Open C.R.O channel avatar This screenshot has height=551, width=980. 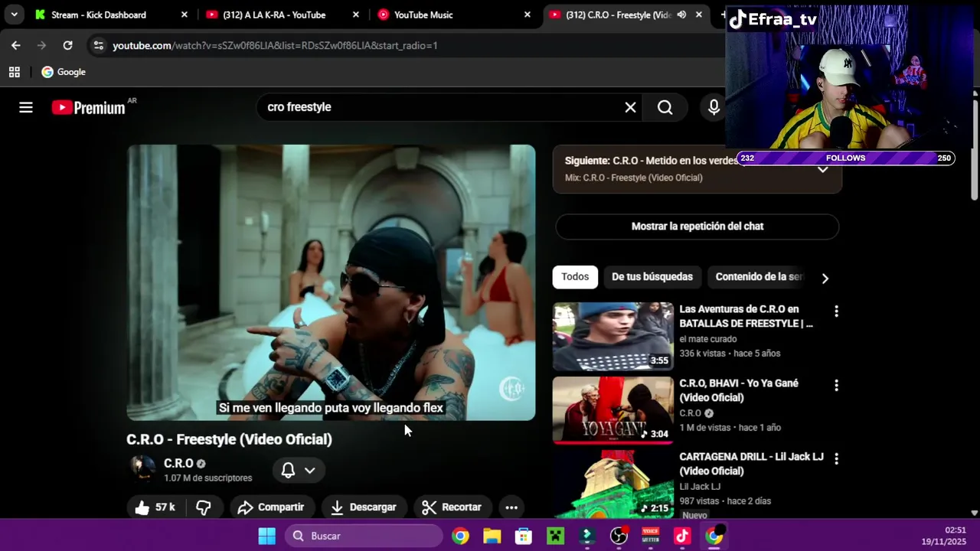coord(142,469)
